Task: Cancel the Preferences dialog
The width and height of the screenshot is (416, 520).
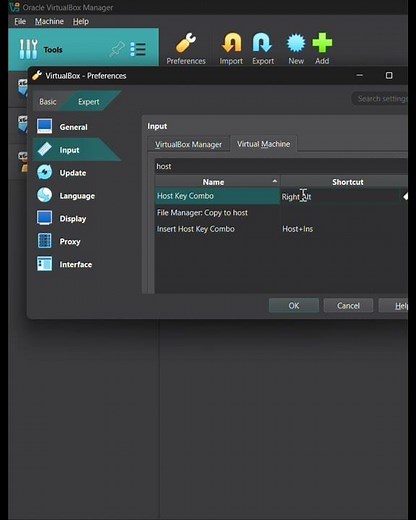Action: [348, 306]
